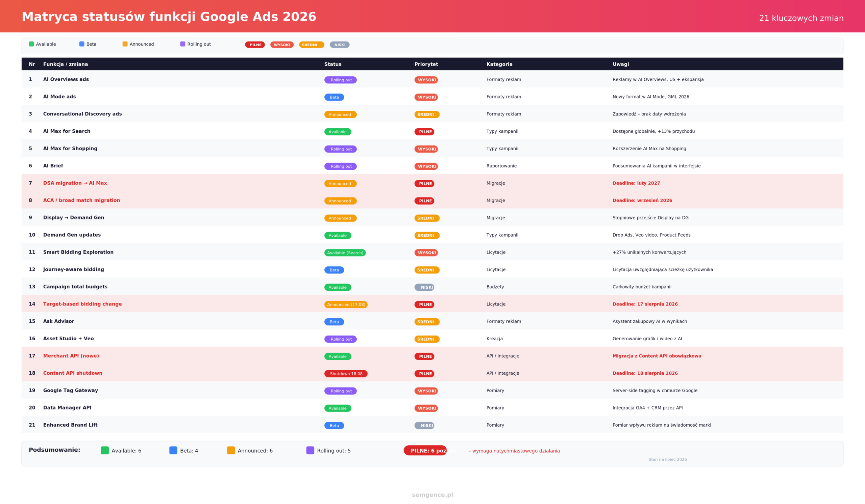Click 'Deadline: 17 sierpnia 2026' note
Screen dimensions: 865x504
645,304
